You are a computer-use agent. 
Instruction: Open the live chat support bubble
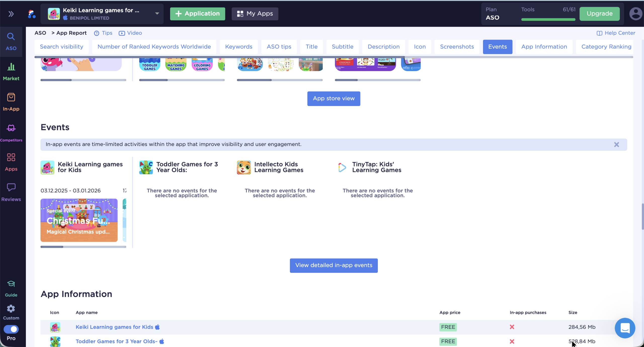[625, 328]
